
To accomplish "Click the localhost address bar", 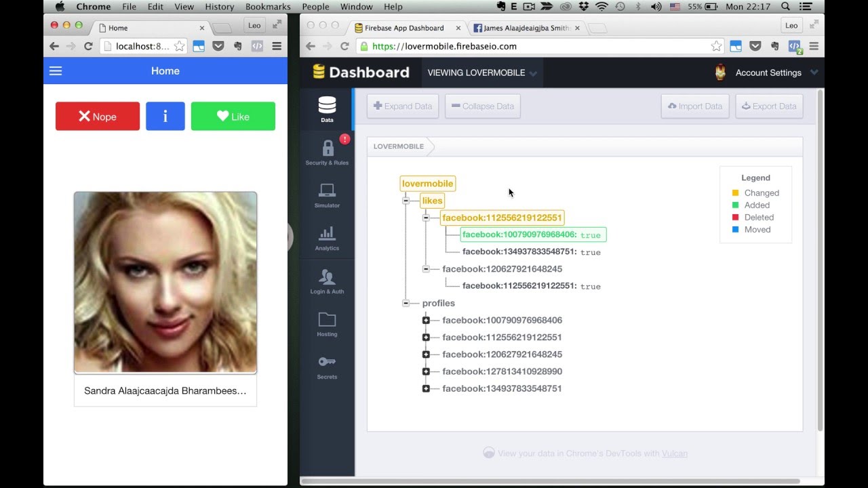I will click(x=142, y=46).
